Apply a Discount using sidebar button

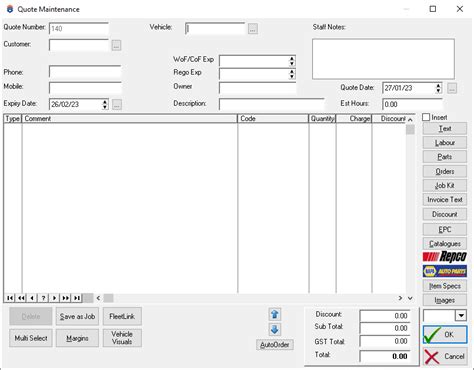(x=445, y=214)
